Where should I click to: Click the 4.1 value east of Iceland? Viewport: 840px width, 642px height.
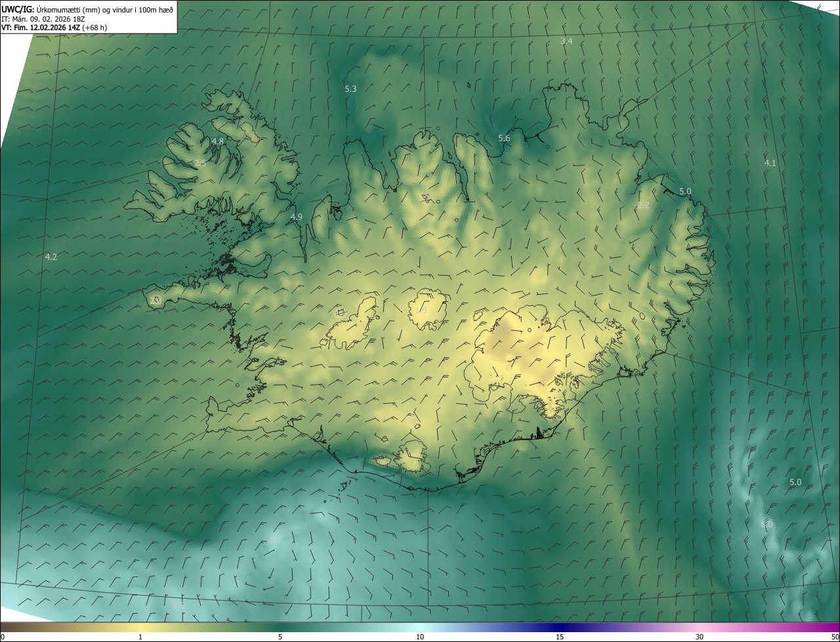(x=770, y=163)
